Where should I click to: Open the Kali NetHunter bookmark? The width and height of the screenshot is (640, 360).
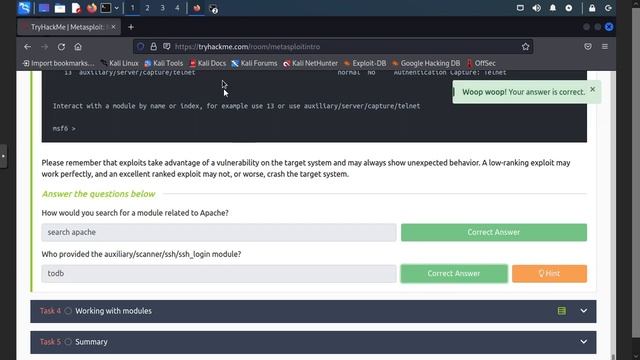(311, 63)
